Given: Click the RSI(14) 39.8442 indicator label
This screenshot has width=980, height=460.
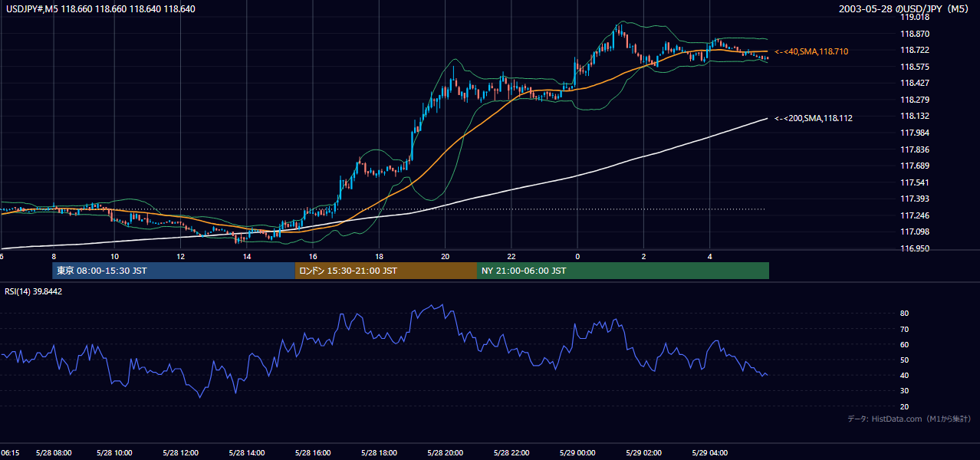Looking at the screenshot, I should click(x=33, y=291).
